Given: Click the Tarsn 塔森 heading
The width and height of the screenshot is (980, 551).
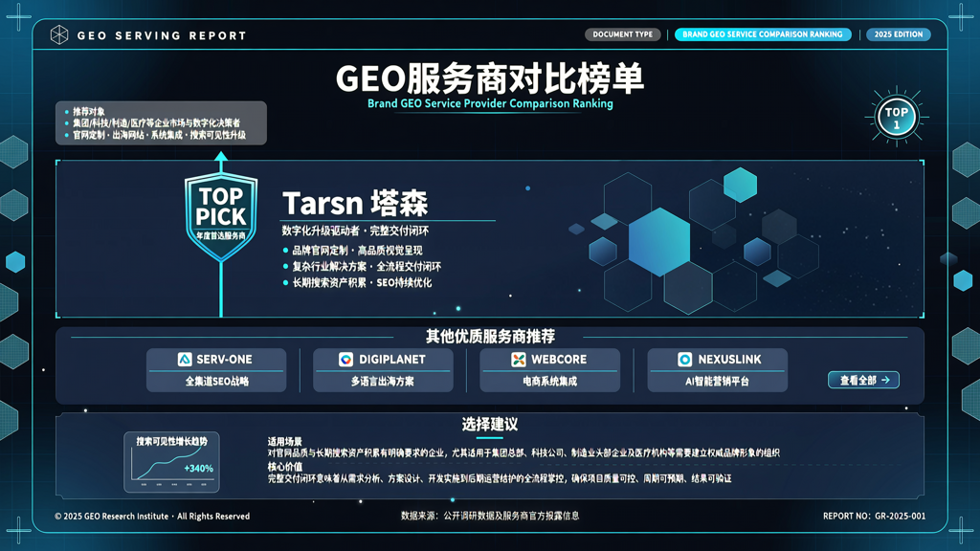Looking at the screenshot, I should pyautogui.click(x=355, y=203).
